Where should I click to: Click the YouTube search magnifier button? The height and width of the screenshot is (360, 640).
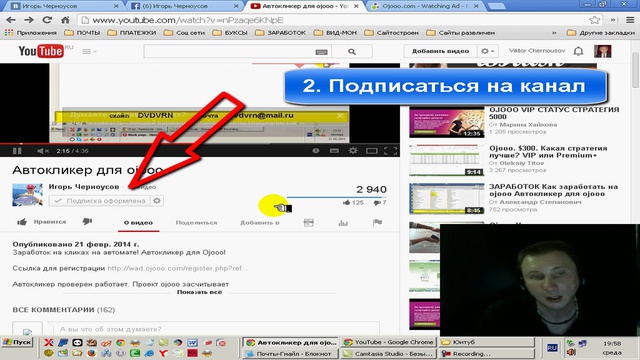click(352, 52)
